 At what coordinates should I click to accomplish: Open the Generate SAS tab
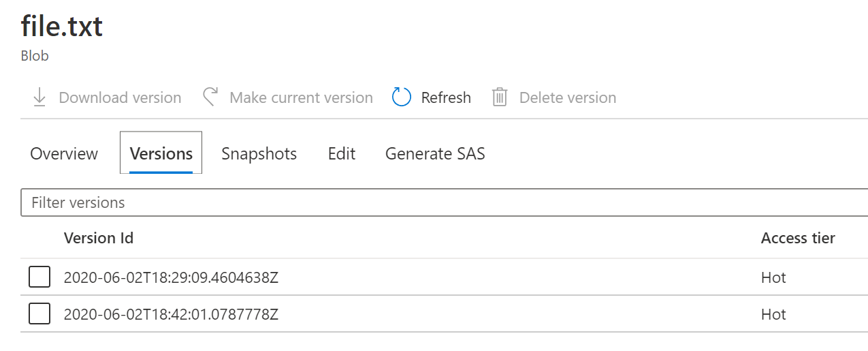pos(435,153)
